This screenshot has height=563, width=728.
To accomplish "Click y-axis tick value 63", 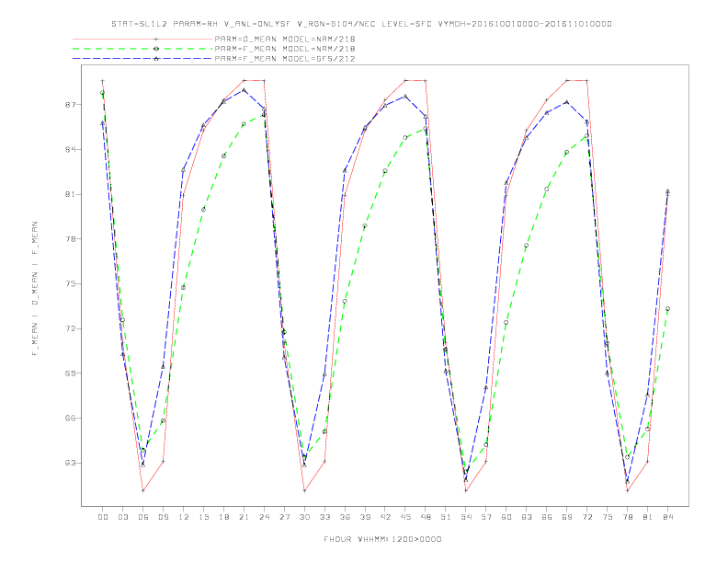I will pyautogui.click(x=71, y=463).
